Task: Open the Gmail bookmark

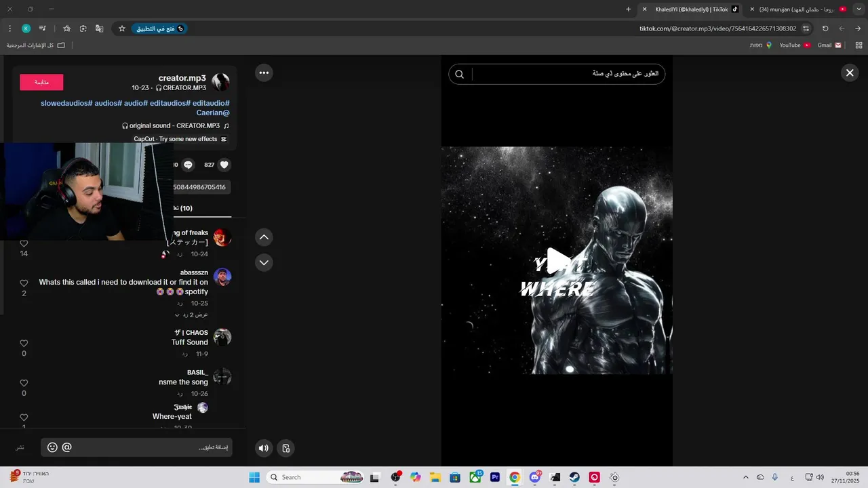Action: point(829,45)
